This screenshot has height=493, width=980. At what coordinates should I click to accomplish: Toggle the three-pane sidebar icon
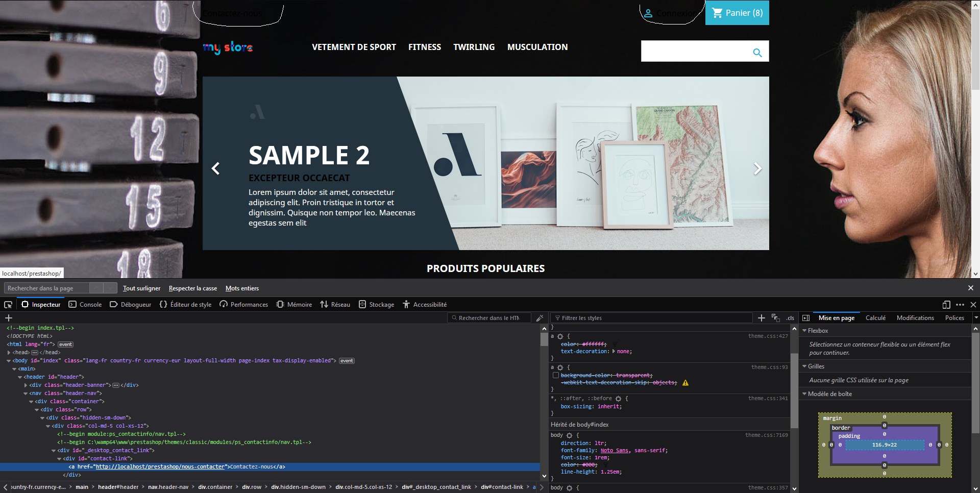point(806,318)
